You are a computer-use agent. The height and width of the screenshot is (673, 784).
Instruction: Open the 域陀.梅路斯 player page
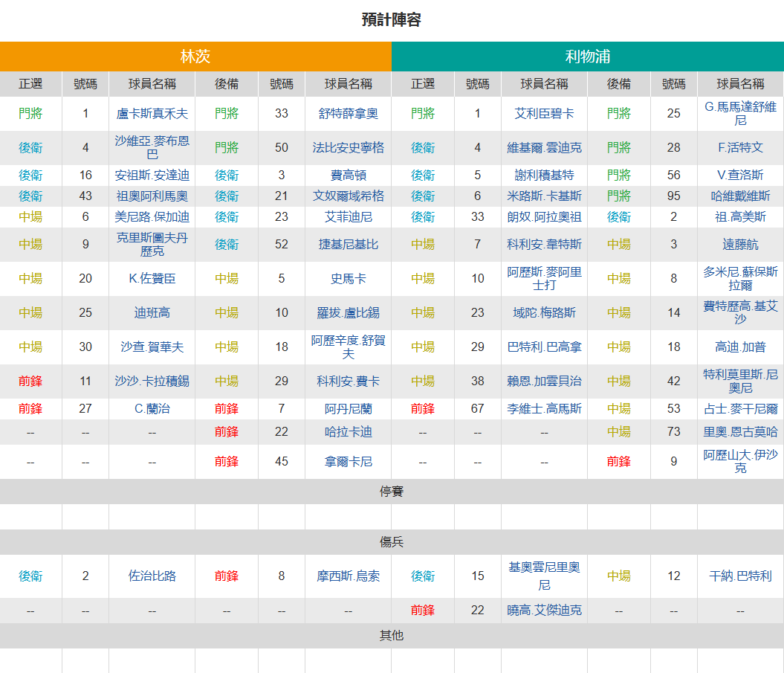coord(544,313)
